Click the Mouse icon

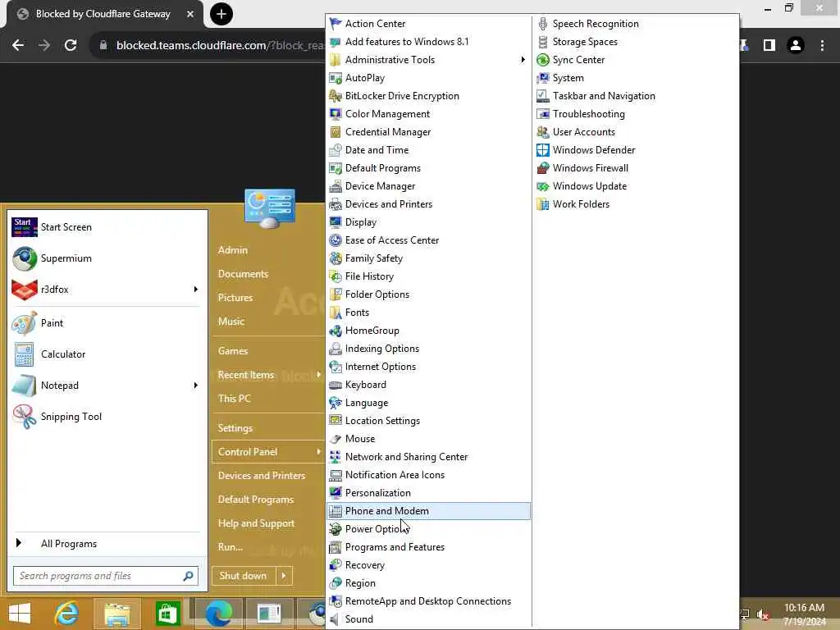click(x=336, y=439)
